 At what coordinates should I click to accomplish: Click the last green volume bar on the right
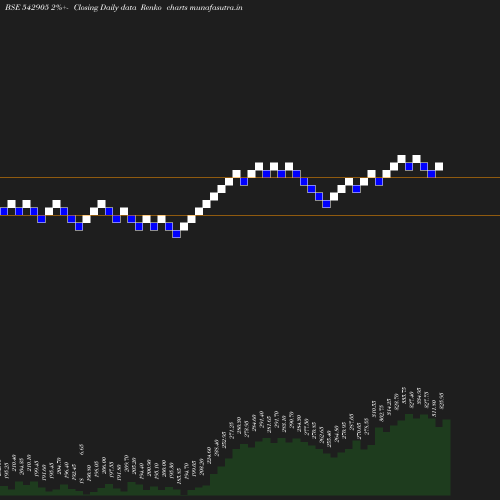pyautogui.click(x=447, y=457)
